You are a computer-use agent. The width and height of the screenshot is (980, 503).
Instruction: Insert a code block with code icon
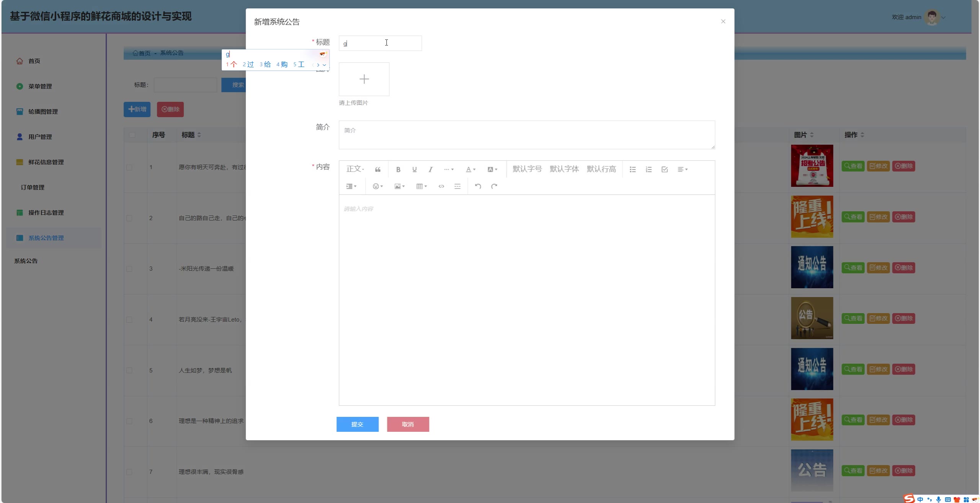tap(441, 186)
